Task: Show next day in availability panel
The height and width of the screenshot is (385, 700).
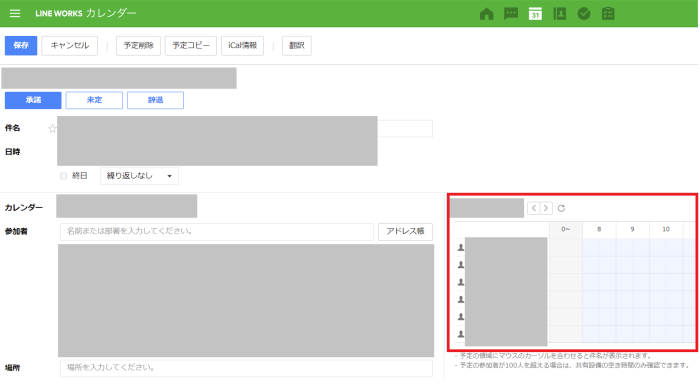Action: [546, 208]
